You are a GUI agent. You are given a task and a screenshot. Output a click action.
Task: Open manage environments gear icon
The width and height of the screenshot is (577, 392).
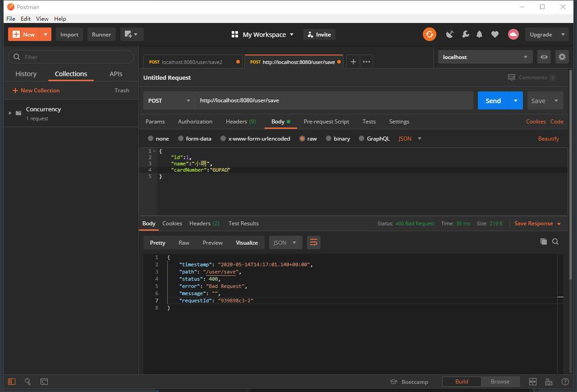pyautogui.click(x=562, y=57)
